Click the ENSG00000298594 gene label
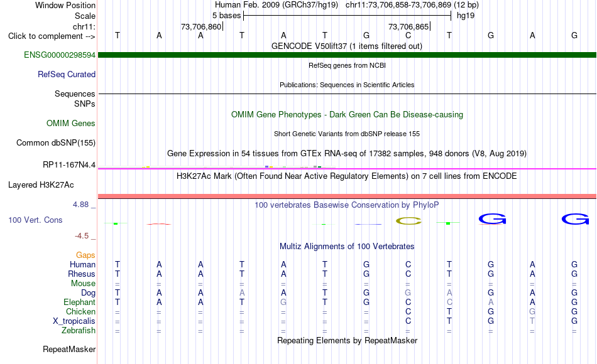 (x=60, y=55)
